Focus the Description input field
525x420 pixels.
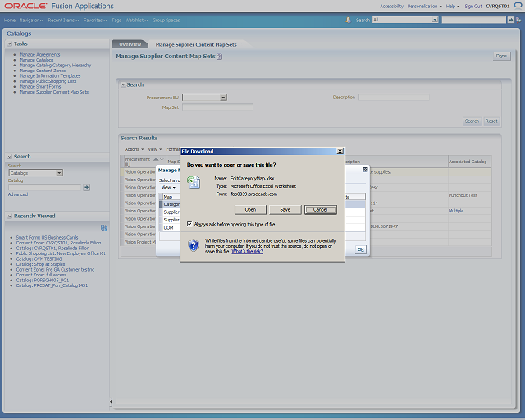pos(394,97)
